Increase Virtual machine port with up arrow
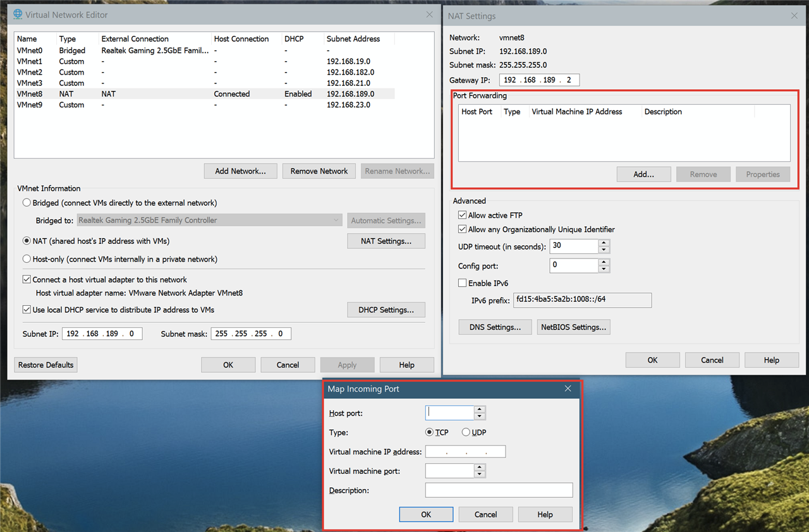The width and height of the screenshot is (809, 532). [x=480, y=468]
